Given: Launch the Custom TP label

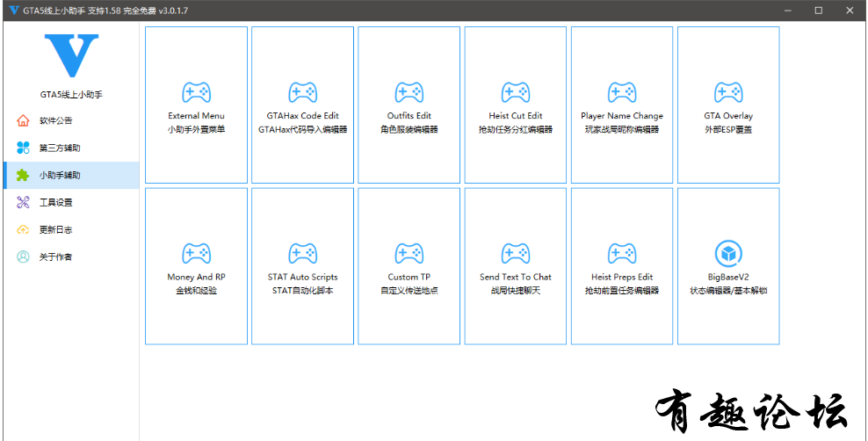Looking at the screenshot, I should click(x=409, y=277).
